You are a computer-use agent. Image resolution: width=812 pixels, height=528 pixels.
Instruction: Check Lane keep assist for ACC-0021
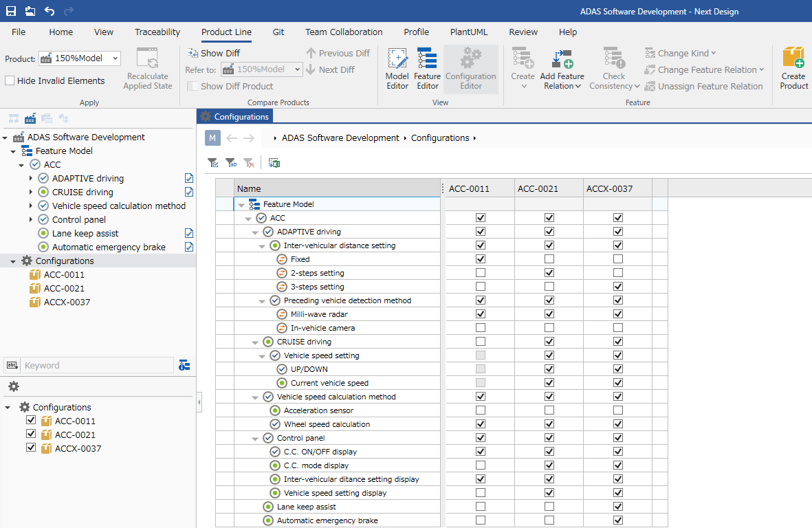pyautogui.click(x=549, y=507)
